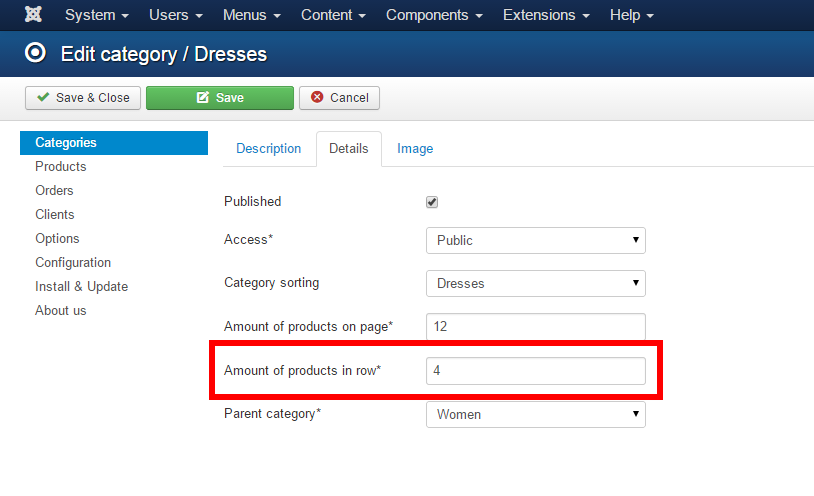Click the Amount of products on page field
This screenshot has width=814, height=496.
(x=535, y=327)
